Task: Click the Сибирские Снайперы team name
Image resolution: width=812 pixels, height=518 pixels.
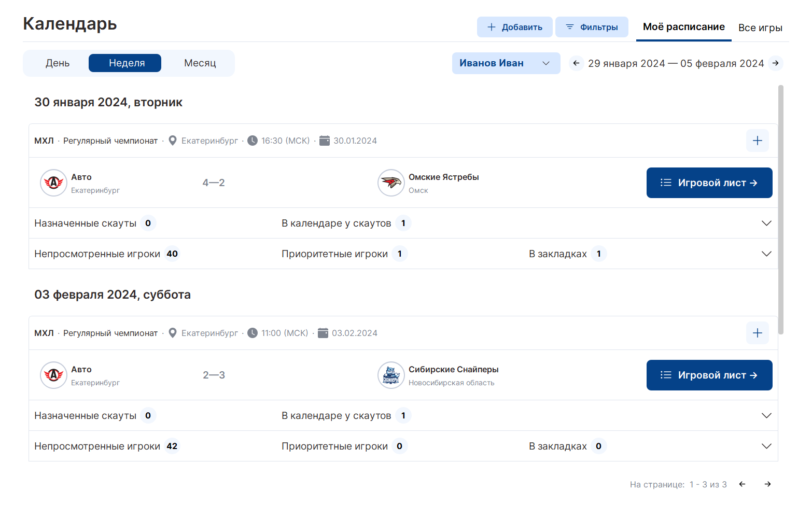Action: click(454, 369)
